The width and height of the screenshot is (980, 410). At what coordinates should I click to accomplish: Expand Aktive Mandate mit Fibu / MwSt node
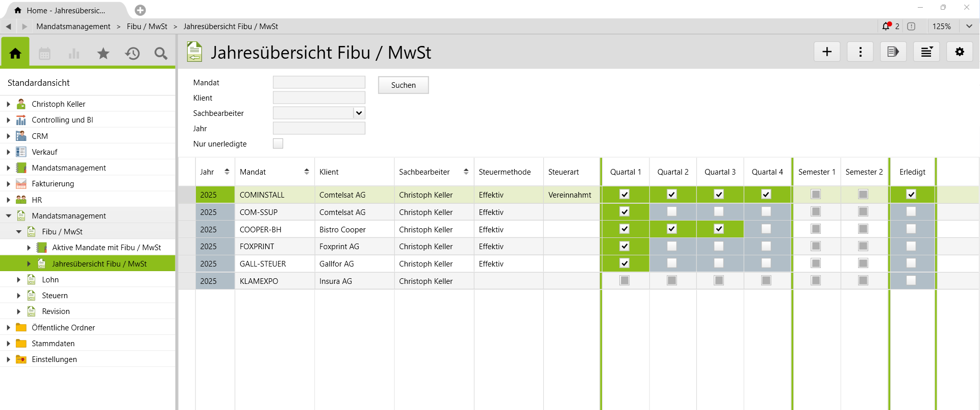(29, 248)
